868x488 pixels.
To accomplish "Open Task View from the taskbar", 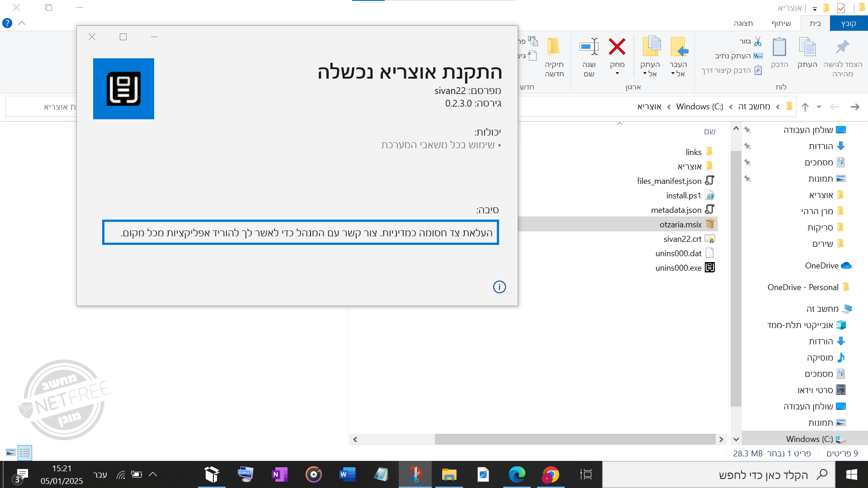I will (586, 474).
